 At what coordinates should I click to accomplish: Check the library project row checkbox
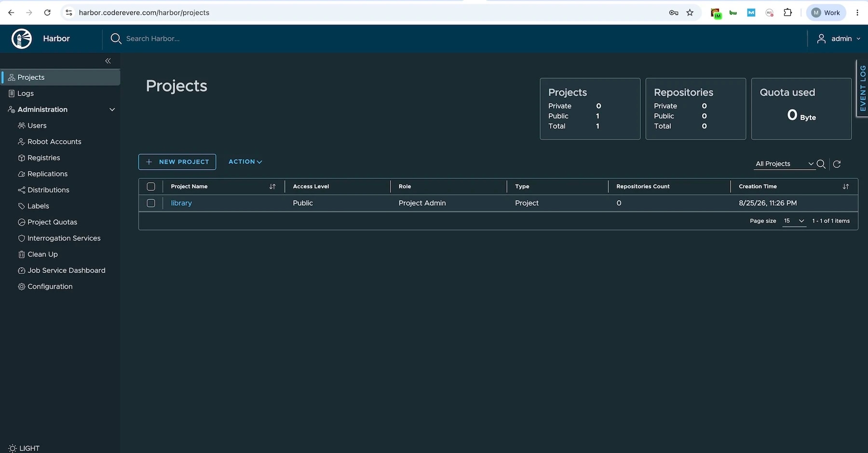pos(151,203)
